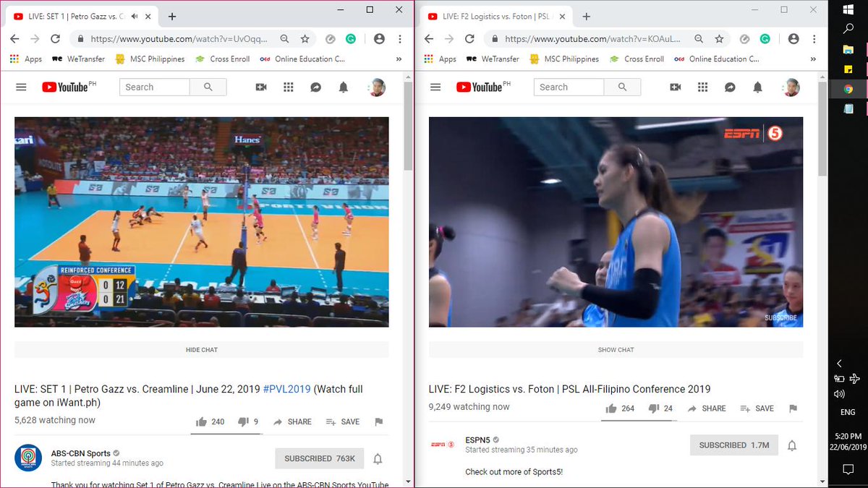Open create video icon in left YouTube
The width and height of the screenshot is (868, 488).
click(x=261, y=87)
